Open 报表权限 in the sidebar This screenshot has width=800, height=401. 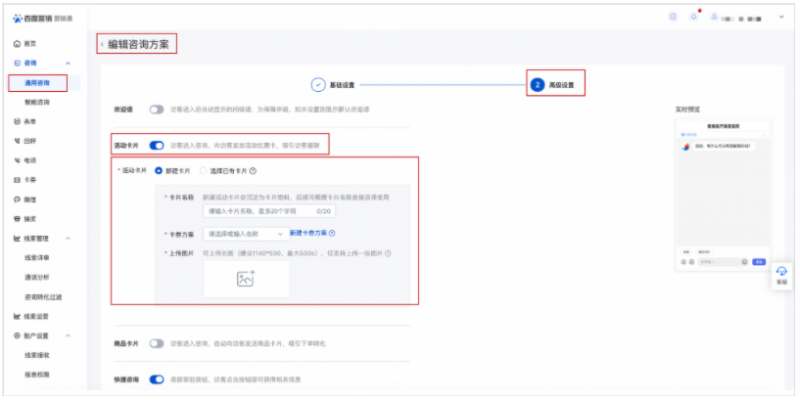[37, 374]
